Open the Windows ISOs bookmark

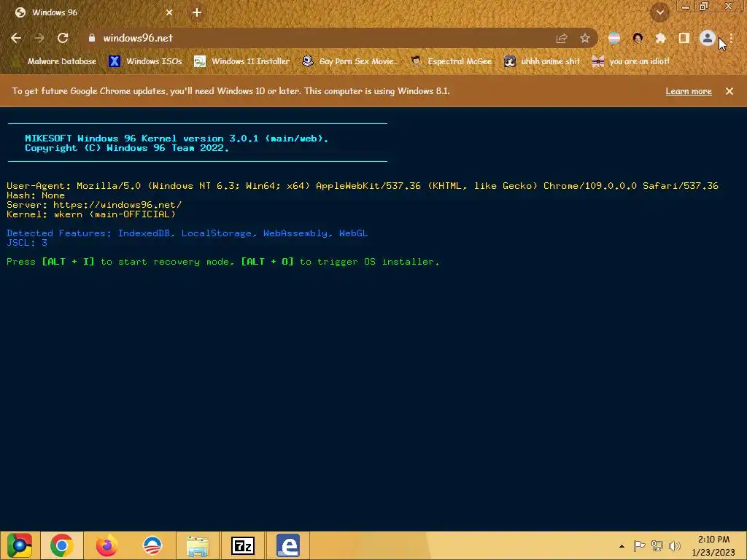(145, 61)
